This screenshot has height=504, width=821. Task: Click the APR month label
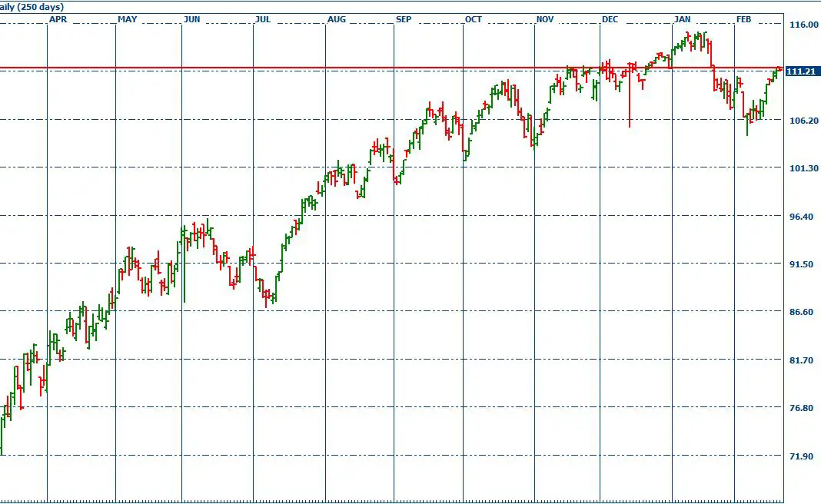[x=58, y=19]
